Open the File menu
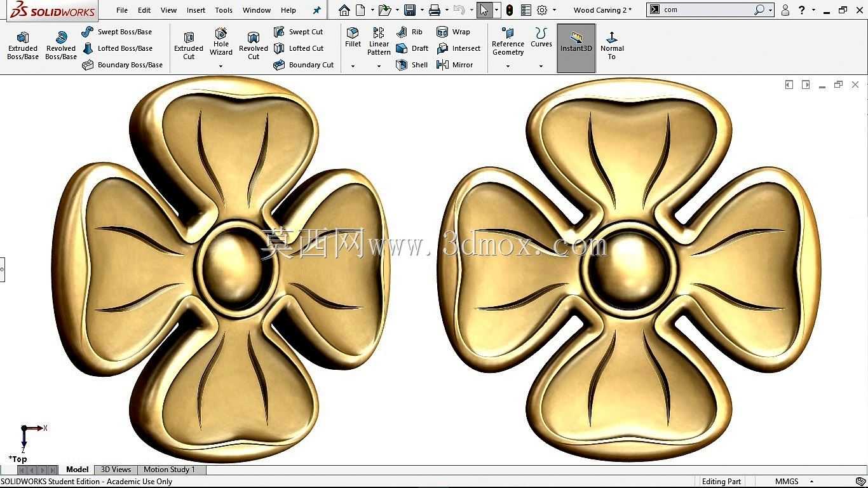This screenshot has height=488, width=868. (122, 10)
